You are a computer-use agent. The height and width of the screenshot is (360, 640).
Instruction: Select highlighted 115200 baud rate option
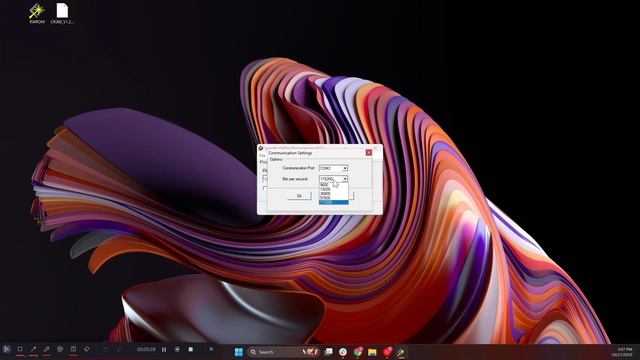333,202
